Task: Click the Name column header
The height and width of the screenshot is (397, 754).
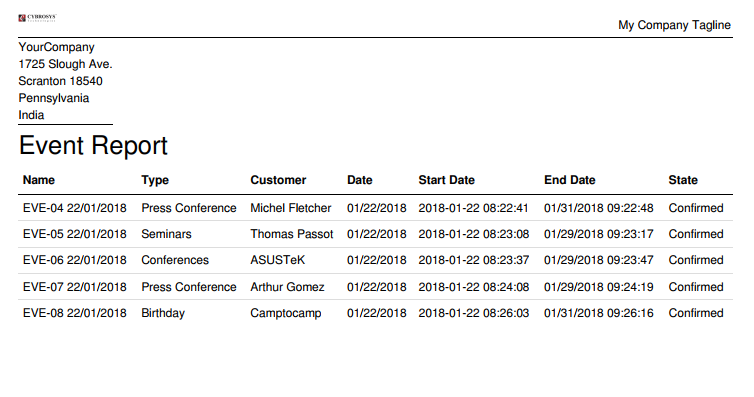Action: [x=39, y=180]
